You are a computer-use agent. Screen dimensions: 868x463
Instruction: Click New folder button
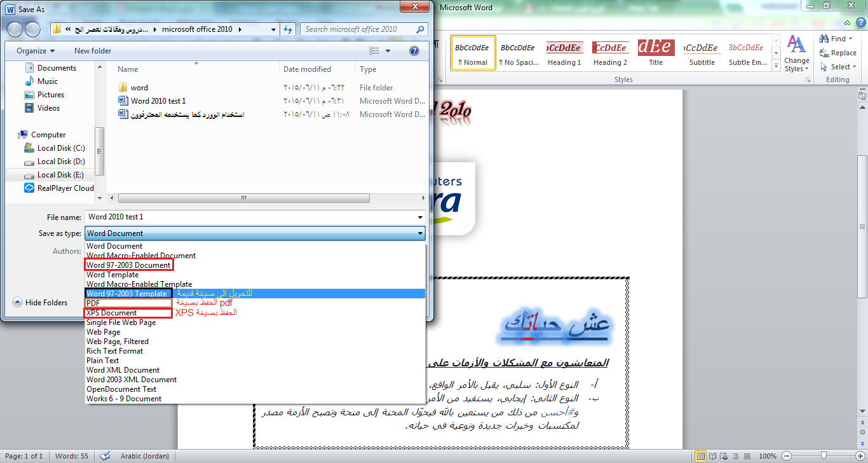pos(93,51)
